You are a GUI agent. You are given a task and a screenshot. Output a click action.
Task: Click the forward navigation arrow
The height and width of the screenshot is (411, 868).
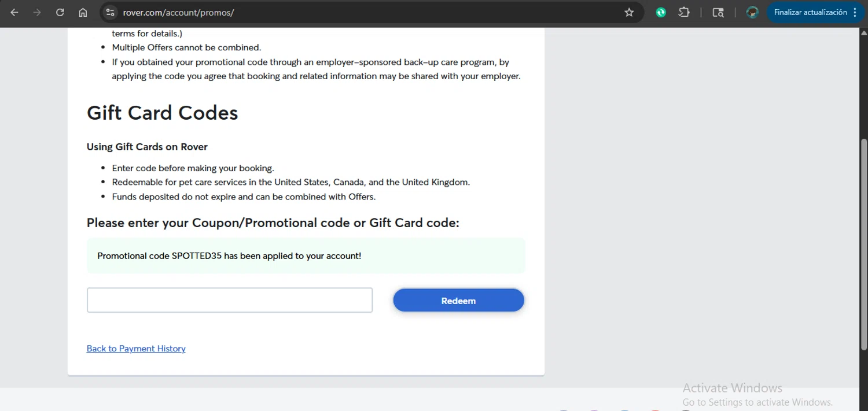pos(38,12)
